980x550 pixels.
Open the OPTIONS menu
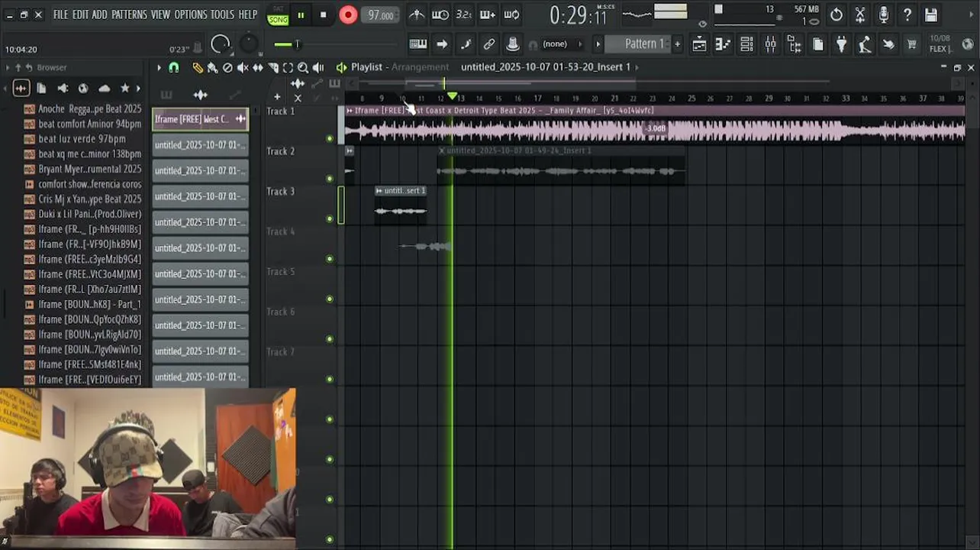coord(191,15)
